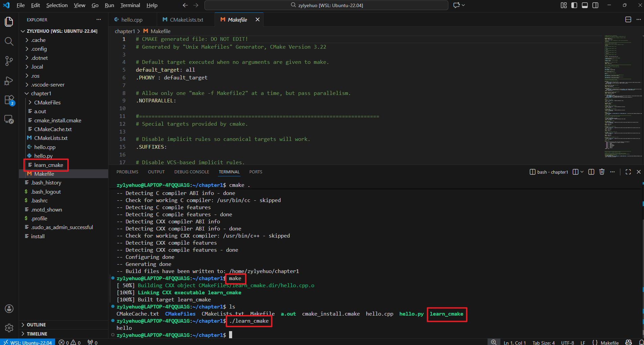Expand the CMakeFiles folder
The width and height of the screenshot is (644, 345).
click(x=64, y=102)
